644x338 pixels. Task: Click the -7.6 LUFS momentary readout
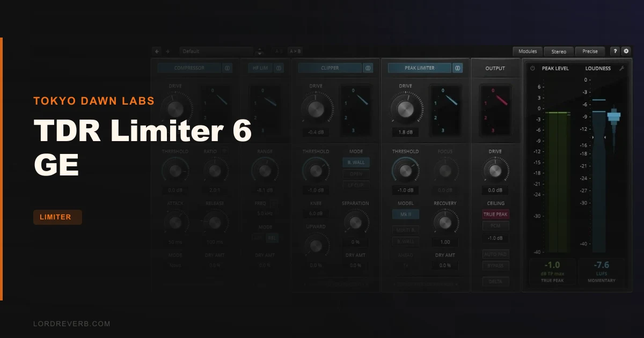[x=602, y=271]
